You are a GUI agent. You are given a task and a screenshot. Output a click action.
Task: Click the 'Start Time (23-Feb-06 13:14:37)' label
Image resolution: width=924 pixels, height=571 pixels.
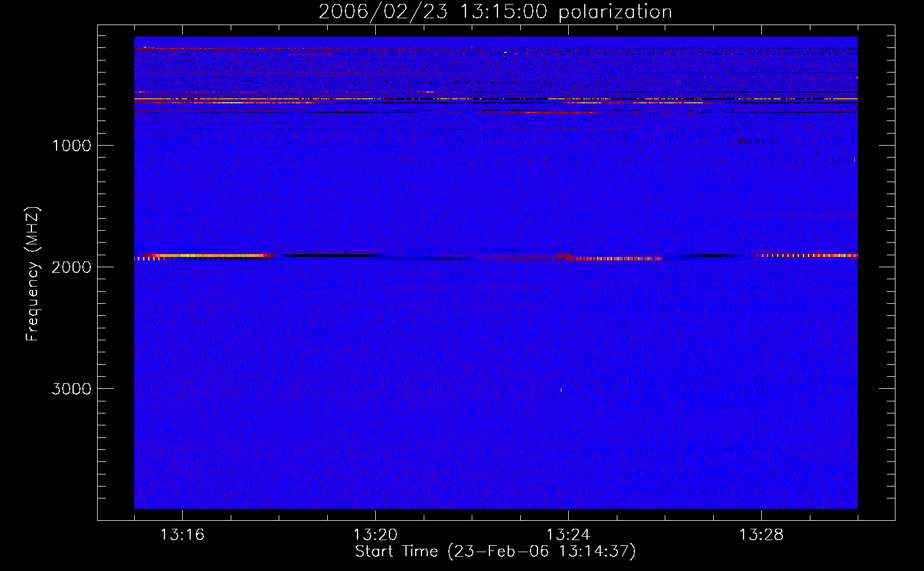tap(495, 552)
